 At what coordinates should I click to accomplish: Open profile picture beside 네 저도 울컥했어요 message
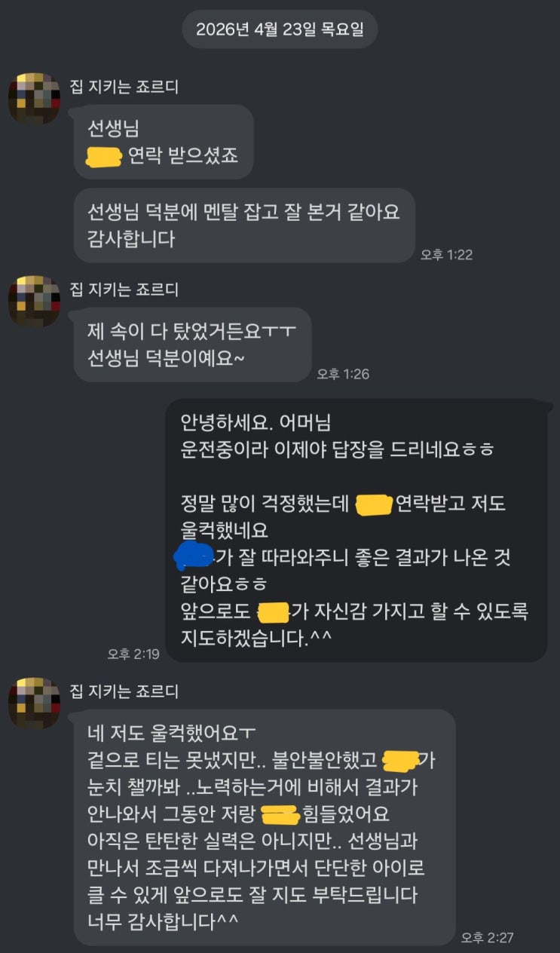[x=34, y=703]
